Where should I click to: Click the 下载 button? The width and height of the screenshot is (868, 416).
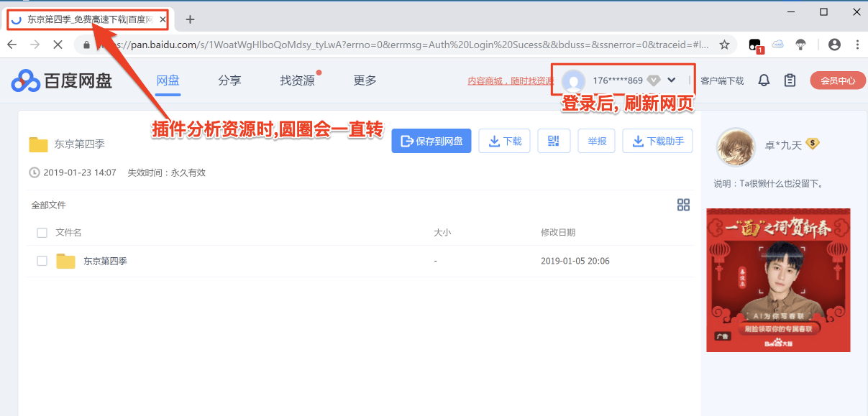(505, 141)
